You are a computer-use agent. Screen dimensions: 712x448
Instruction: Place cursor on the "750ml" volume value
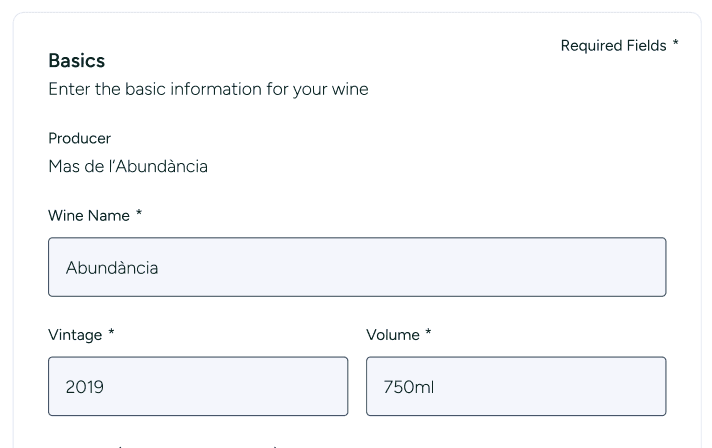coord(408,387)
